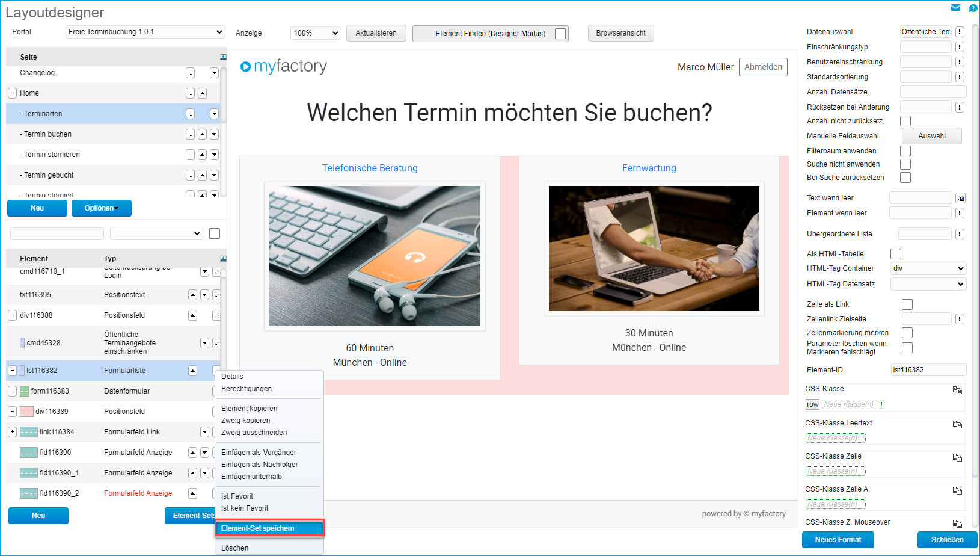The image size is (980, 556).
Task: Click the Auswahl button
Action: (x=932, y=136)
